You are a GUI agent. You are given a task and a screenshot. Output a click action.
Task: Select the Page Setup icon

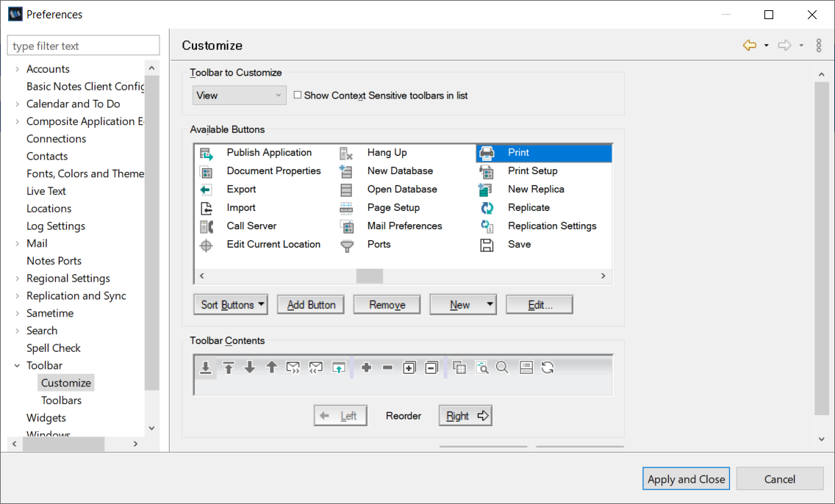point(346,208)
